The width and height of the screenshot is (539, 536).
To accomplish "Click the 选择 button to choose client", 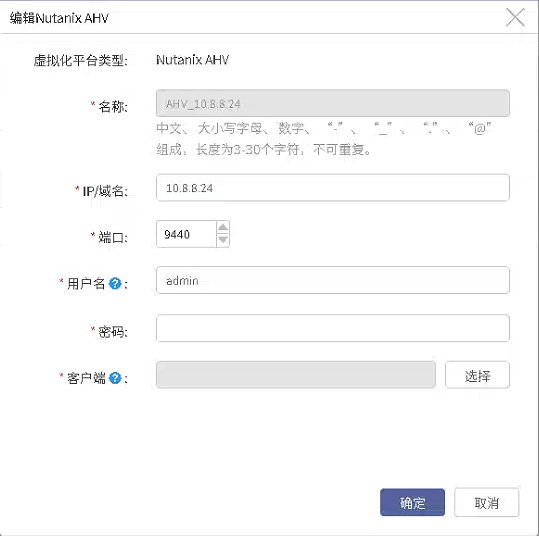I will point(477,375).
